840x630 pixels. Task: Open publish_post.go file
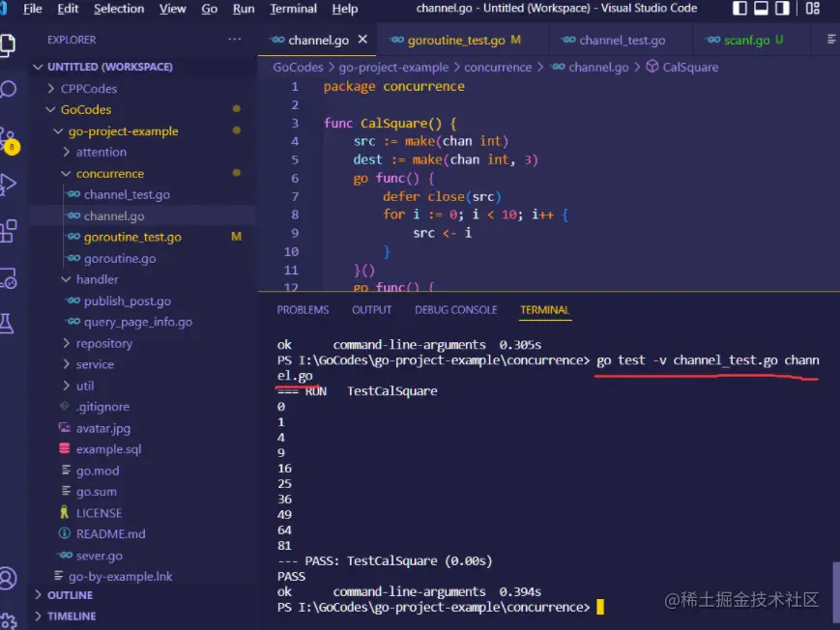[x=127, y=301]
